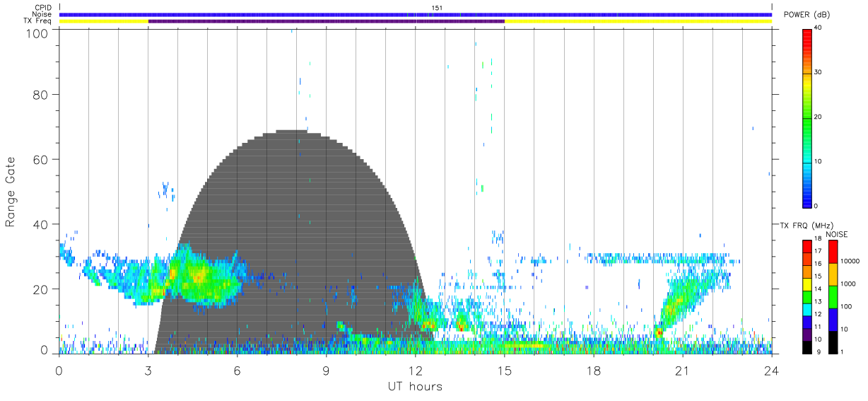
Task: Click the NOISE legend label "100"
Action: click(845, 306)
